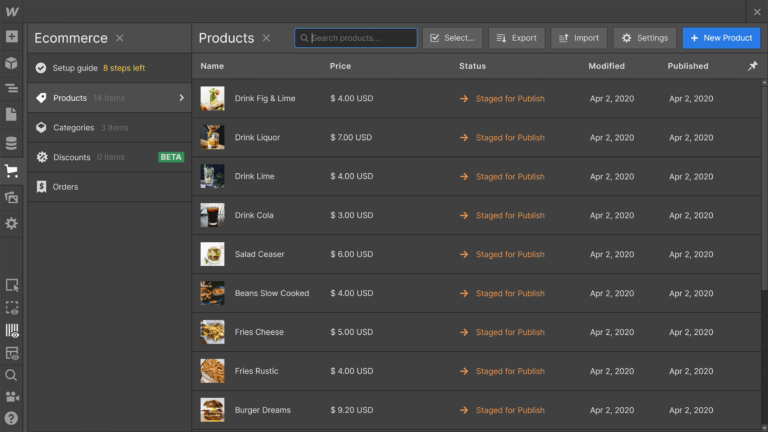Click Staged for Publish on Drink Cola

pyautogui.click(x=510, y=216)
